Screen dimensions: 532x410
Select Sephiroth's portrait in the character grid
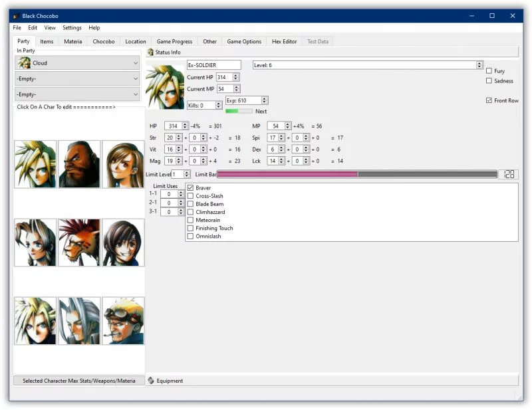click(79, 321)
